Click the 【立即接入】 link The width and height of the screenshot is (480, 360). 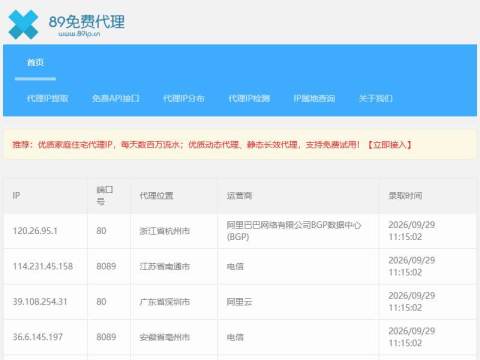click(389, 145)
